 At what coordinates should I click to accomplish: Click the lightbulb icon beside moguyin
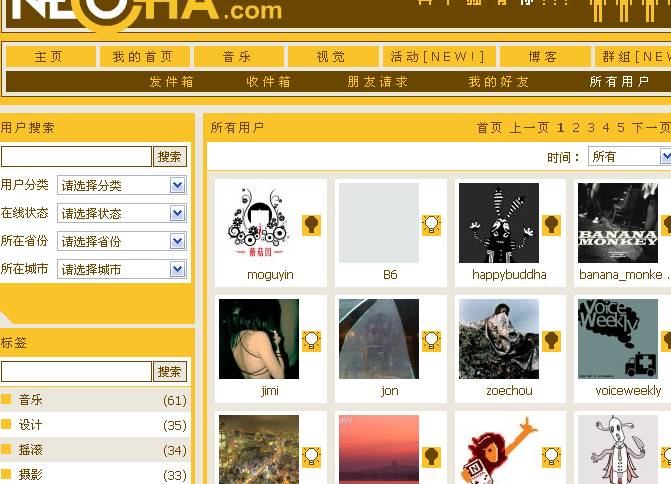tap(311, 225)
